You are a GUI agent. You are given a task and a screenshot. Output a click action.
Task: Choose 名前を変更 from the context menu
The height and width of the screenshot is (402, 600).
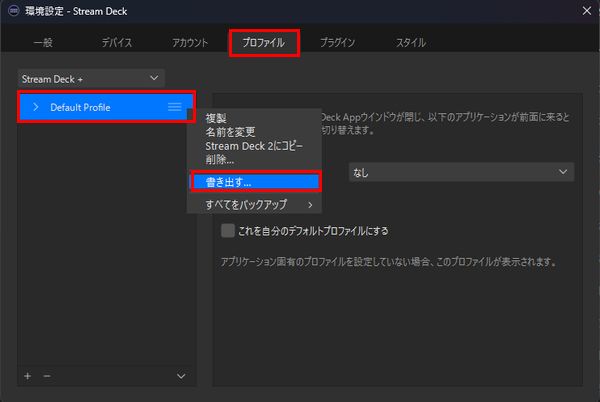click(x=230, y=132)
